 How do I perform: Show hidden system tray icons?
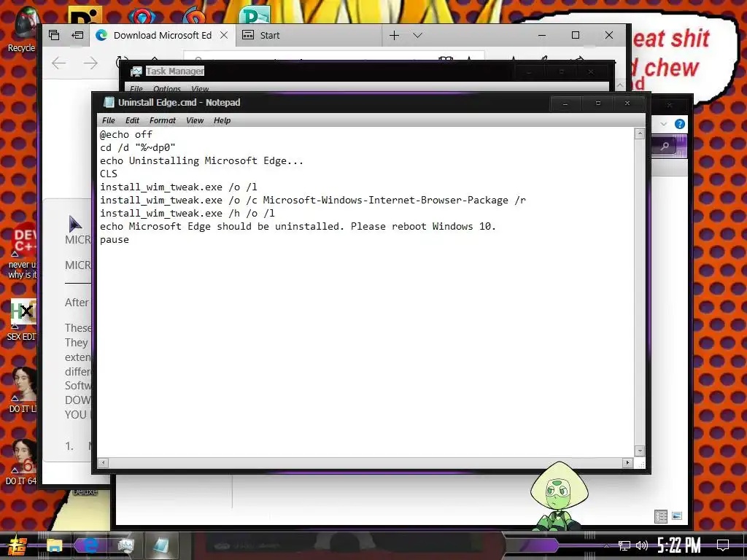coord(606,545)
